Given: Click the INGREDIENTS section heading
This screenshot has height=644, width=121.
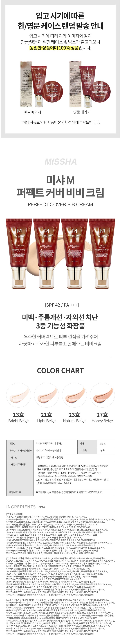Looking at the screenshot, I should click(21, 507).
